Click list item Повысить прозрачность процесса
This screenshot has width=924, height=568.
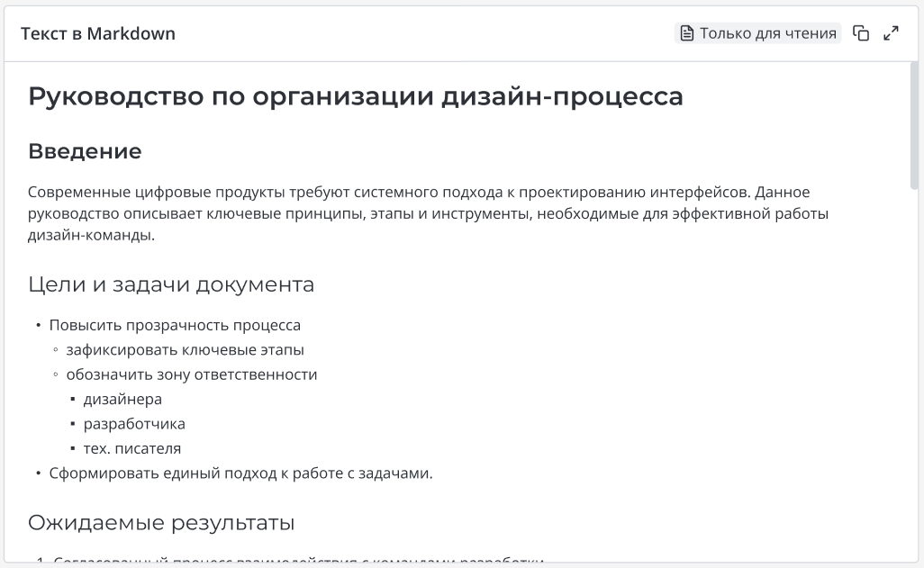[x=175, y=325]
